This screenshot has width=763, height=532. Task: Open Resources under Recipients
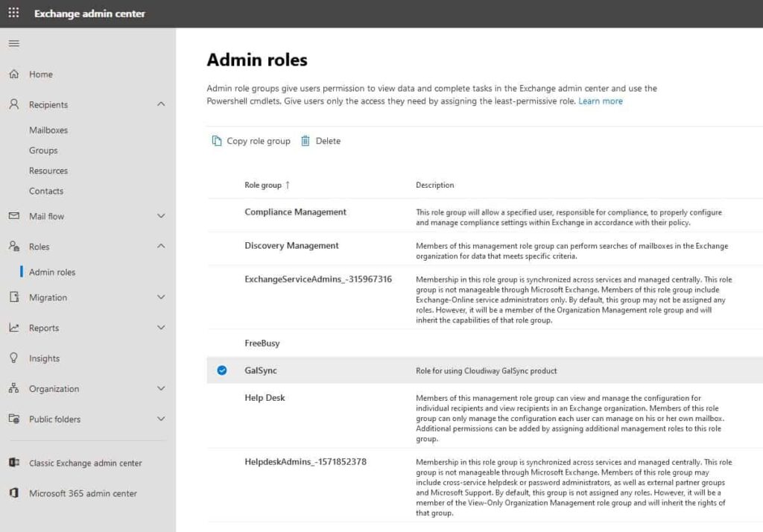click(x=48, y=171)
